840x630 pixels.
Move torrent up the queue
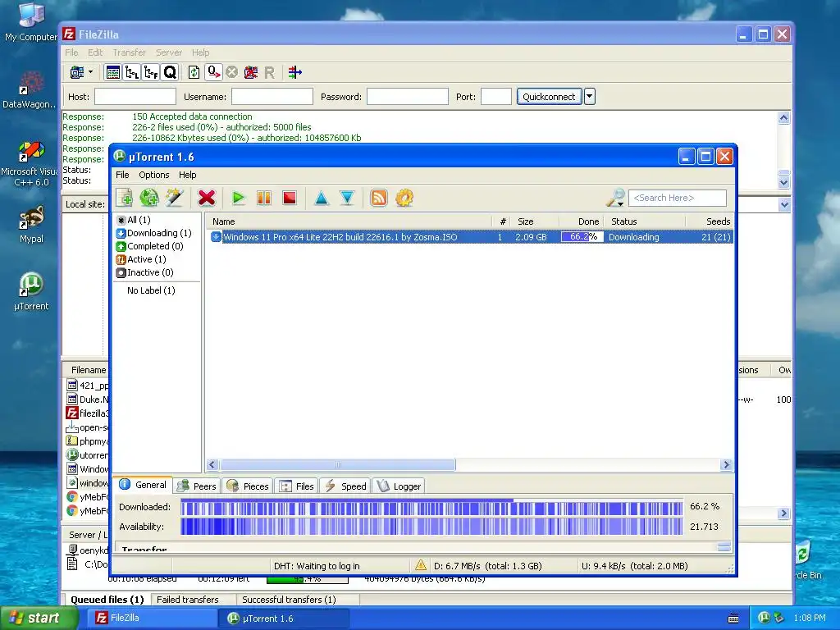pos(322,198)
